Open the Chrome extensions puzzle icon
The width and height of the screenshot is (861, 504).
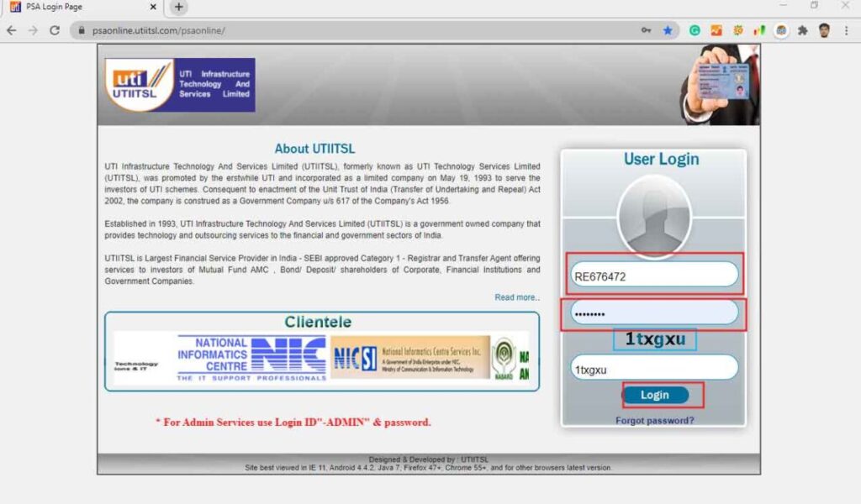point(802,30)
